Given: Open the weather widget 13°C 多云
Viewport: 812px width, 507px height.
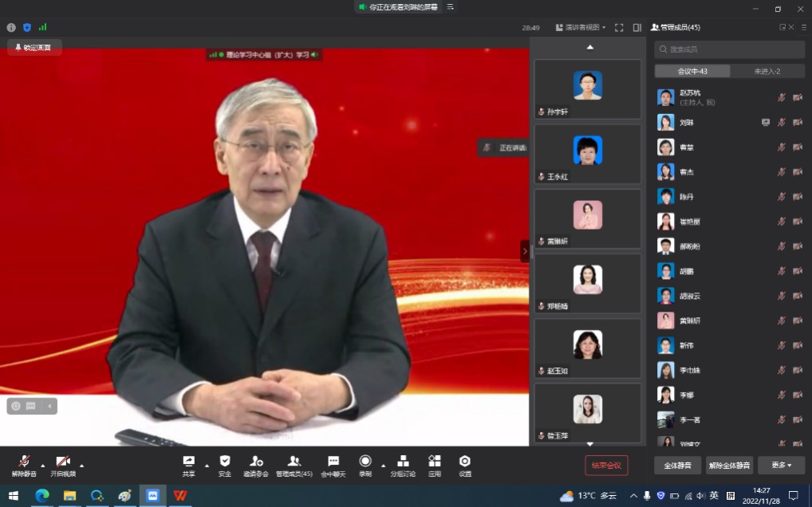Looking at the screenshot, I should [x=589, y=496].
